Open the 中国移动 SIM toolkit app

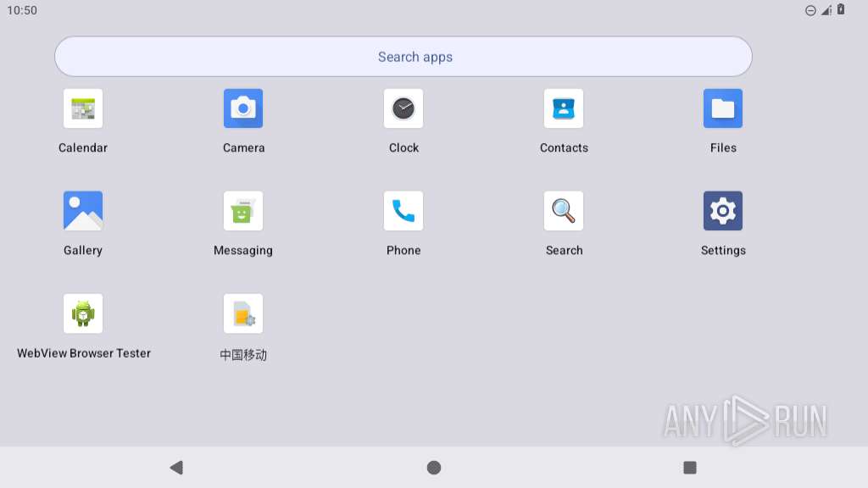[243, 313]
